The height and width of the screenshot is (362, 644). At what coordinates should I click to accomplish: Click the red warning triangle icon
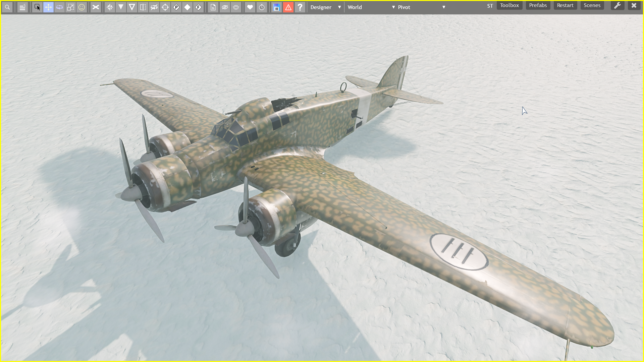[x=288, y=7]
